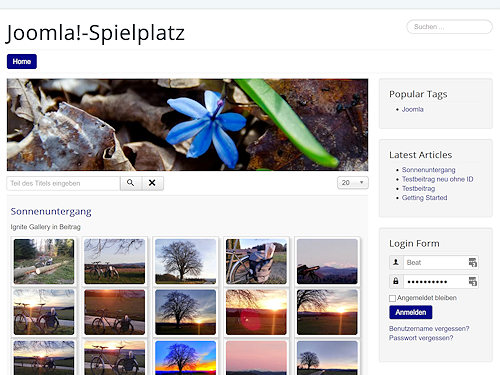
Task: Open third-row thumbnail of bike with rider
Action: click(x=115, y=358)
